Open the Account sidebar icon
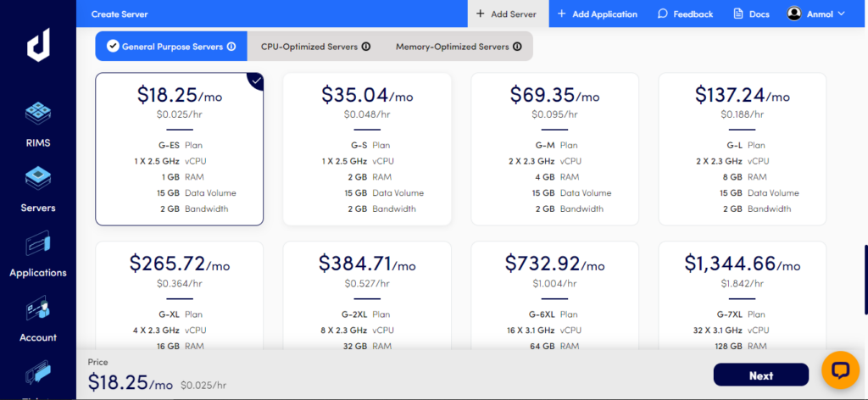This screenshot has width=868, height=400. pos(38,308)
